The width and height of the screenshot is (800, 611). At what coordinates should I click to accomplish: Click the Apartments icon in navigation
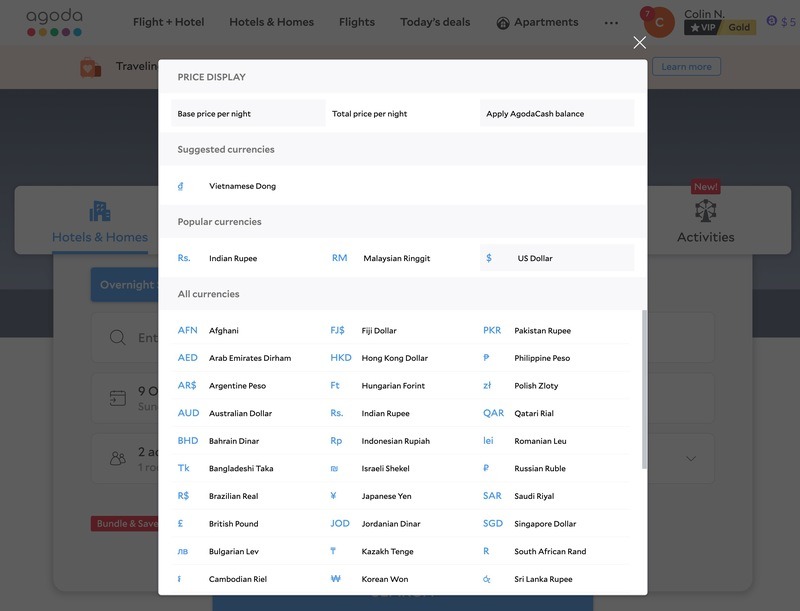(x=503, y=22)
